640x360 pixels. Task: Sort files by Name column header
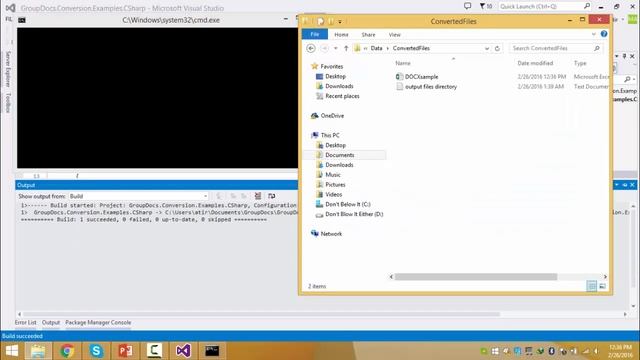coord(403,63)
